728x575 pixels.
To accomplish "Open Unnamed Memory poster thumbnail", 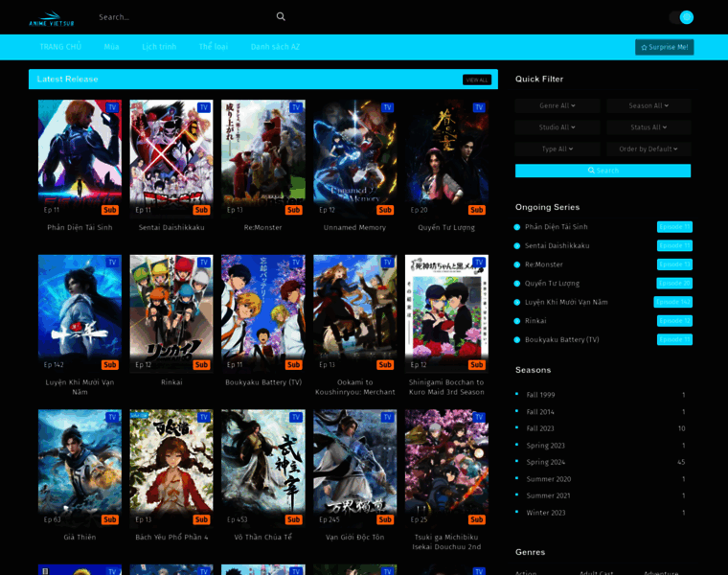I will [354, 158].
